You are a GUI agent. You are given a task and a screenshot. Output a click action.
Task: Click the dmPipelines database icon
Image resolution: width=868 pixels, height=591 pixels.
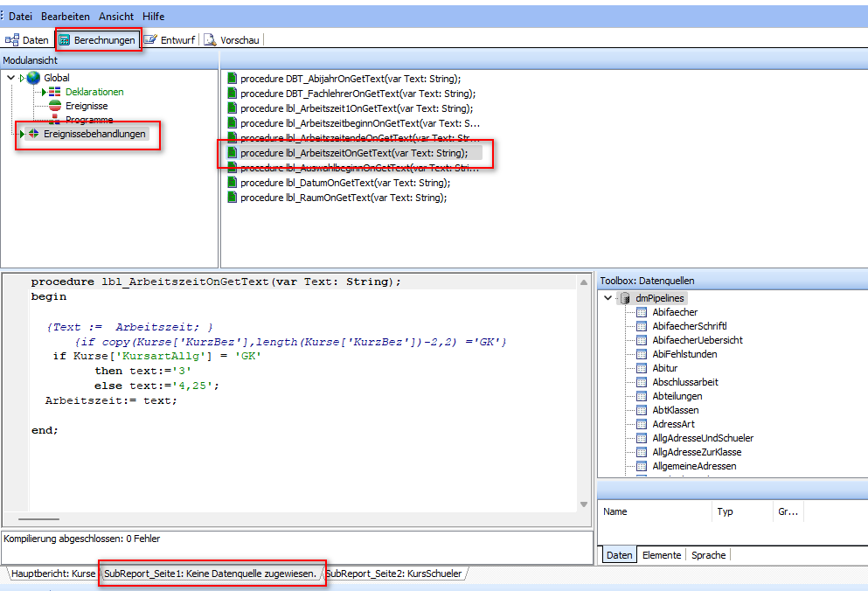626,298
